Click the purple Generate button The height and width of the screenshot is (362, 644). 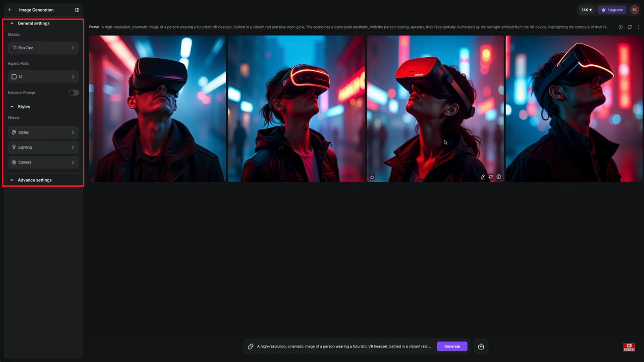pyautogui.click(x=452, y=346)
